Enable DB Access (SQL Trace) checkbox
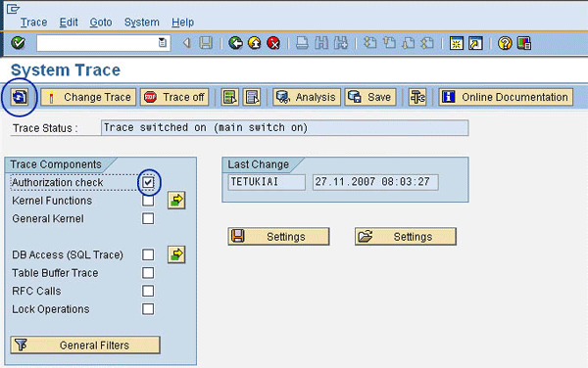 click(148, 254)
